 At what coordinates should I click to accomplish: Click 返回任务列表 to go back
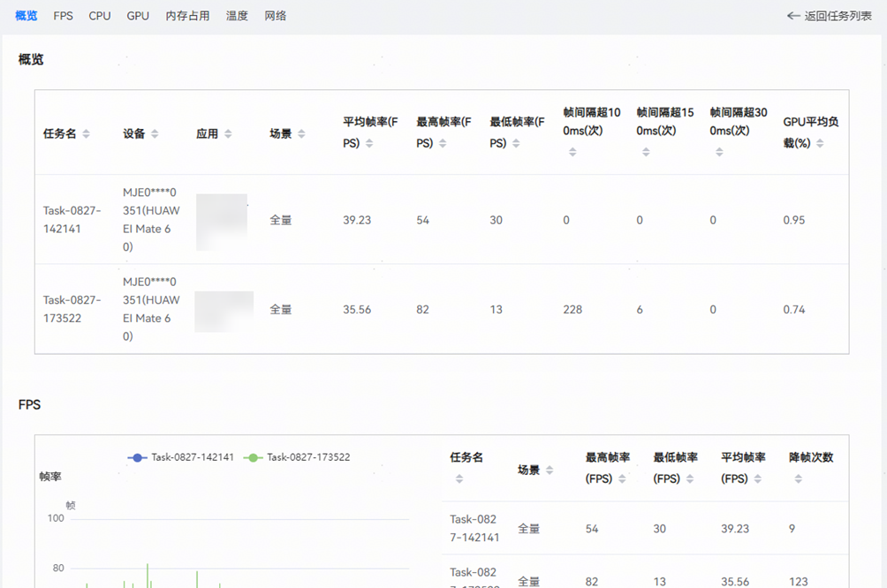(x=829, y=16)
